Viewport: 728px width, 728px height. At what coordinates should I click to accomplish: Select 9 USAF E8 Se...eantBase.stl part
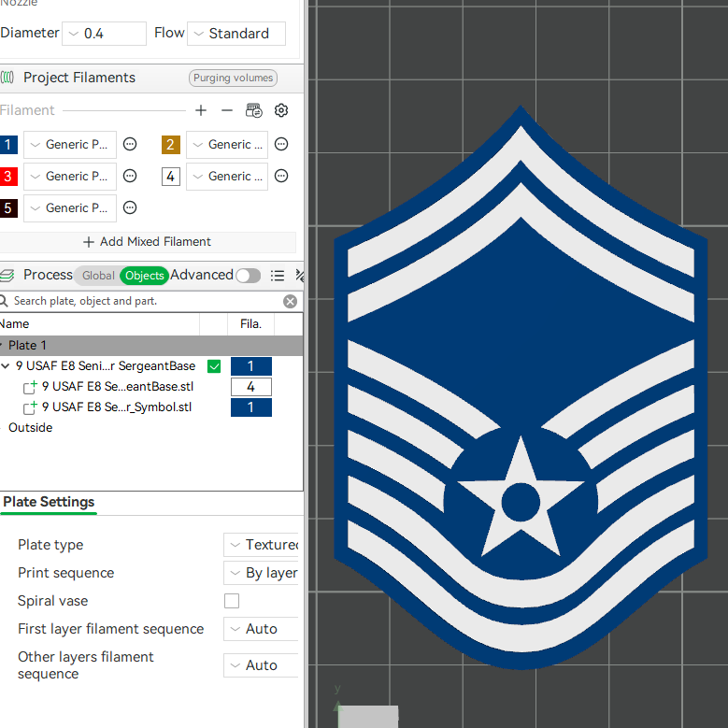(x=118, y=387)
